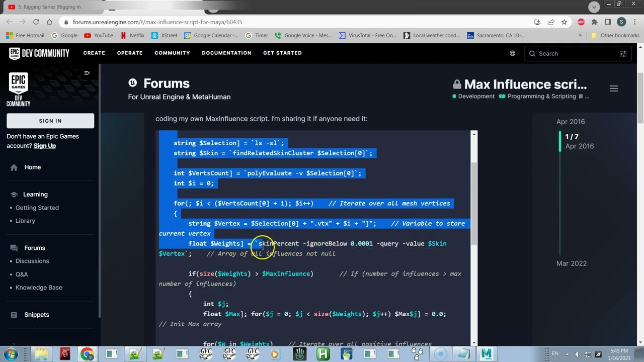Collapse the left sidebar
644x362 pixels.
click(87, 73)
